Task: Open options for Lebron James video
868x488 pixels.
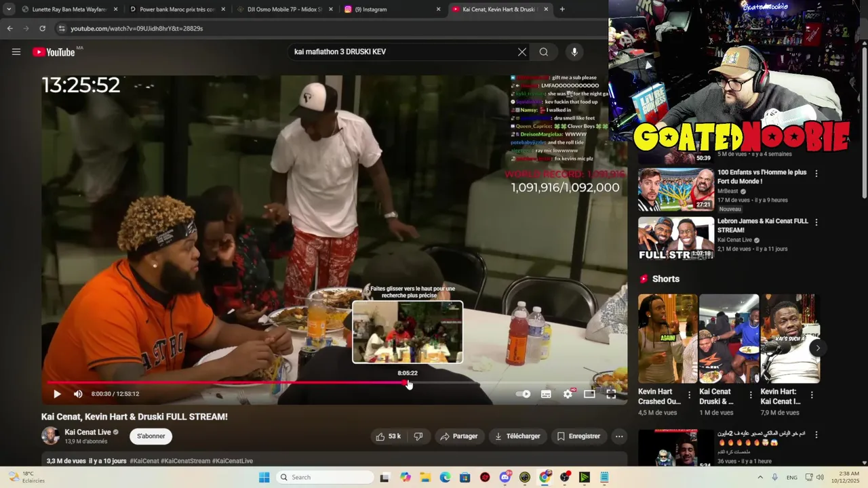Action: pyautogui.click(x=816, y=222)
